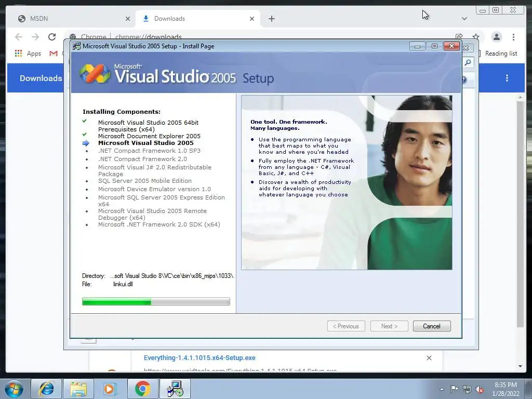Click the promotional image of man
The image size is (532, 399).
point(347,182)
